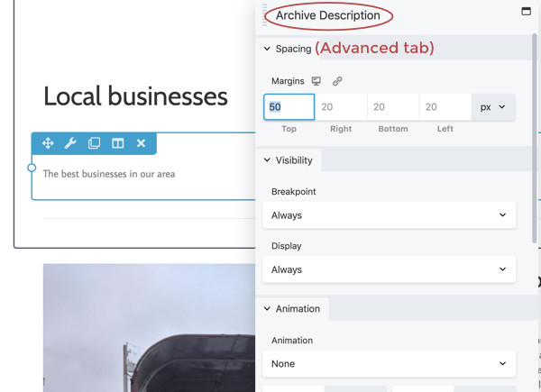
Task: Click the Top margin input field
Action: (289, 107)
